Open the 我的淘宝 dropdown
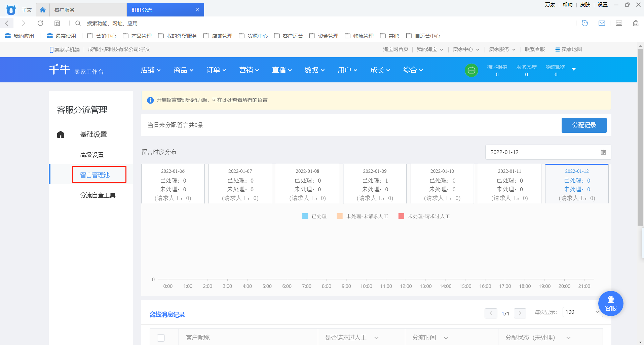Image resolution: width=644 pixels, height=345 pixels. tap(430, 49)
